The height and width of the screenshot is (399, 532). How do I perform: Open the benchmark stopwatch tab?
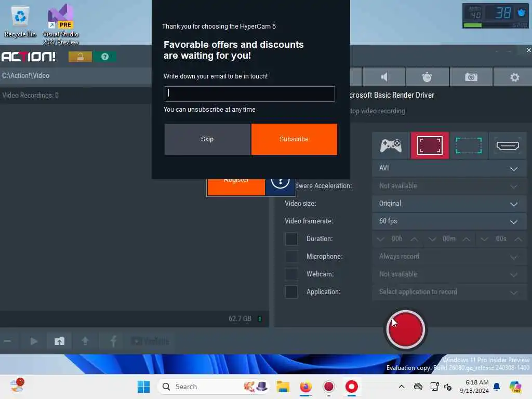tap(427, 77)
